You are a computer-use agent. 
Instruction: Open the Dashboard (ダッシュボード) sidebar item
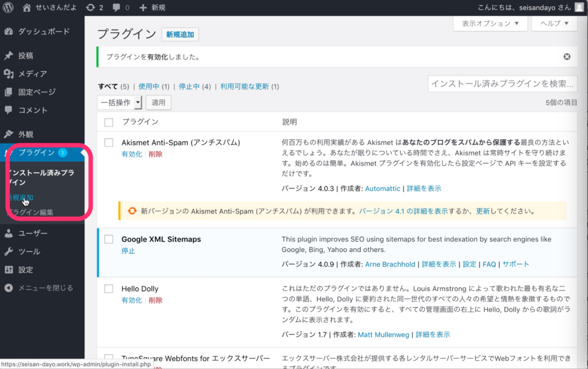(44, 32)
